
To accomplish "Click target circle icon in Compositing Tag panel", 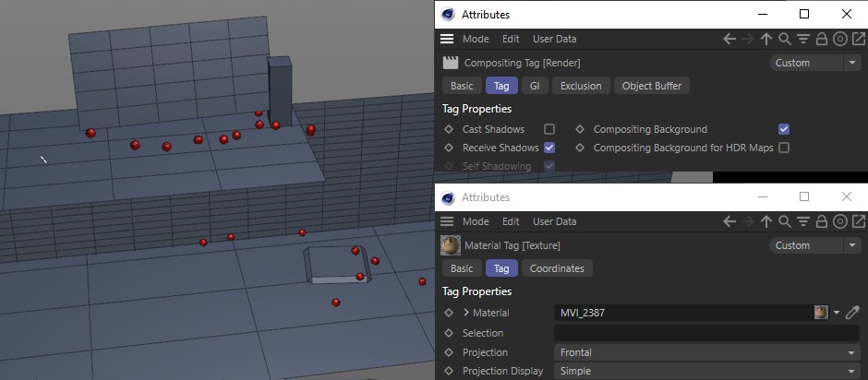I will (x=839, y=40).
